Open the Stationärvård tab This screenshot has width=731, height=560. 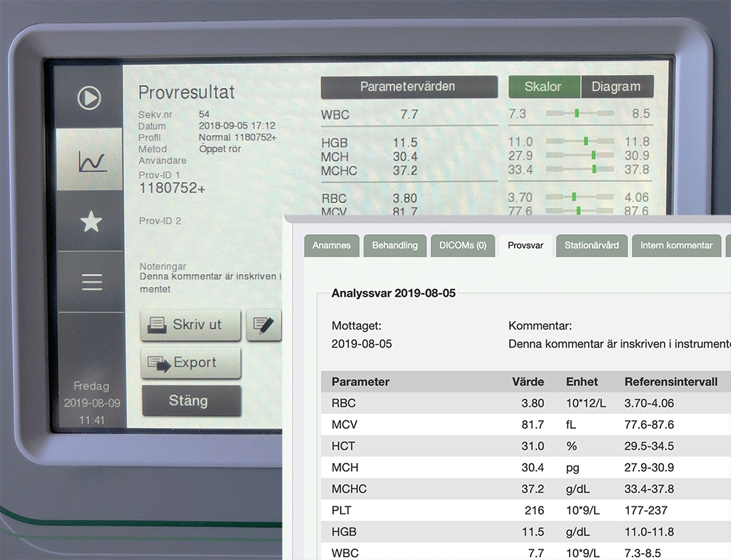point(592,245)
